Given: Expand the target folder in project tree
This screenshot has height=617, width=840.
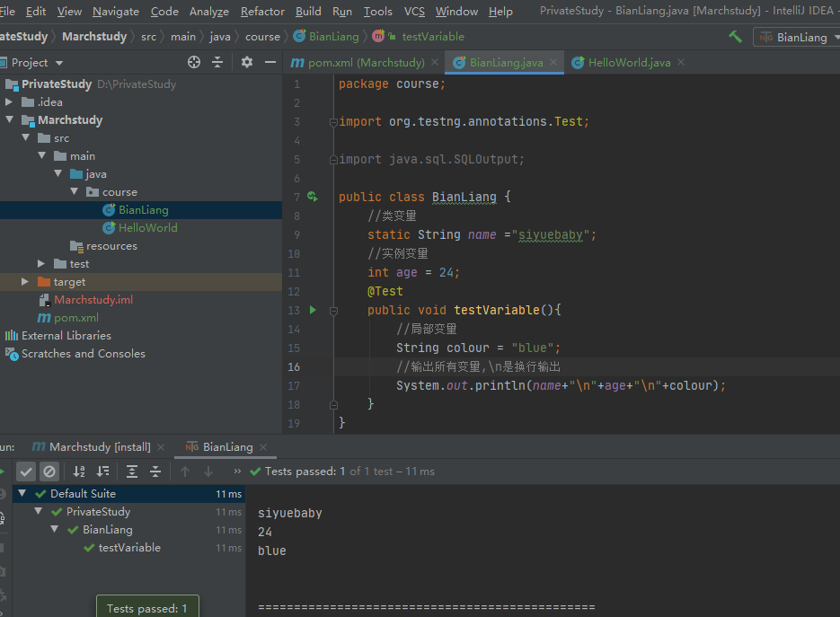Looking at the screenshot, I should (x=26, y=282).
